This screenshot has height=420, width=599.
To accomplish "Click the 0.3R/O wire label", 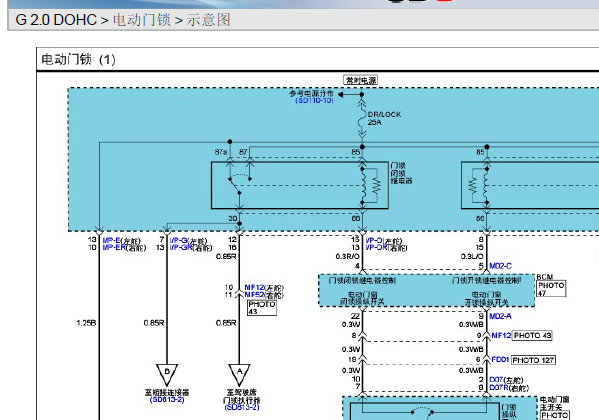I will pos(347,256).
